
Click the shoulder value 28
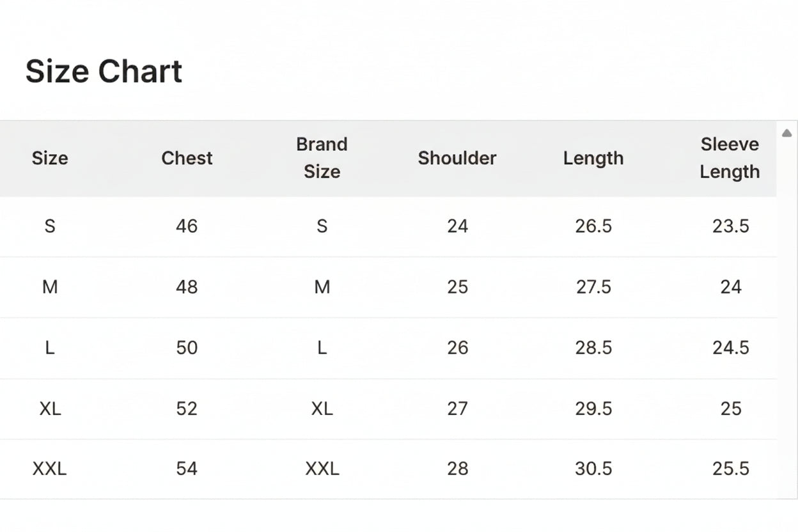[458, 469]
